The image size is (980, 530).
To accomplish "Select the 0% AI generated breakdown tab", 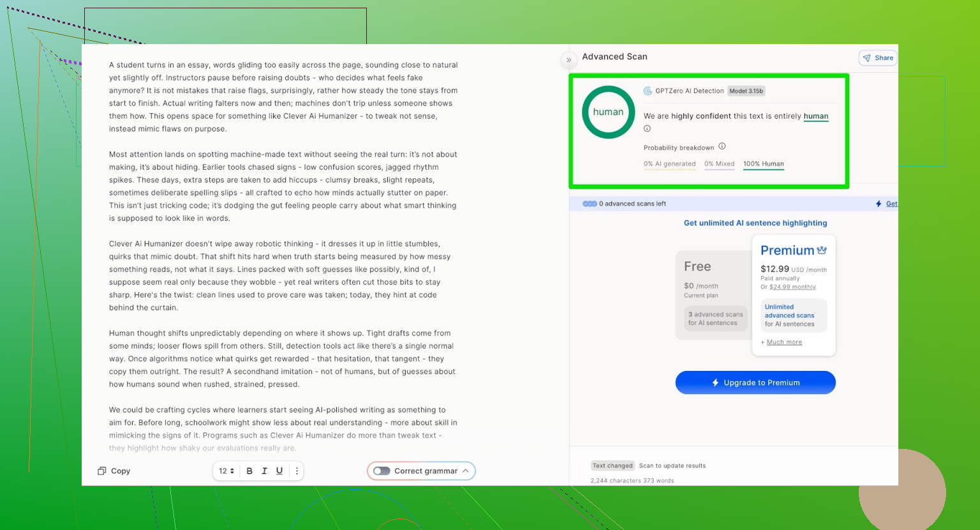I will tap(669, 164).
